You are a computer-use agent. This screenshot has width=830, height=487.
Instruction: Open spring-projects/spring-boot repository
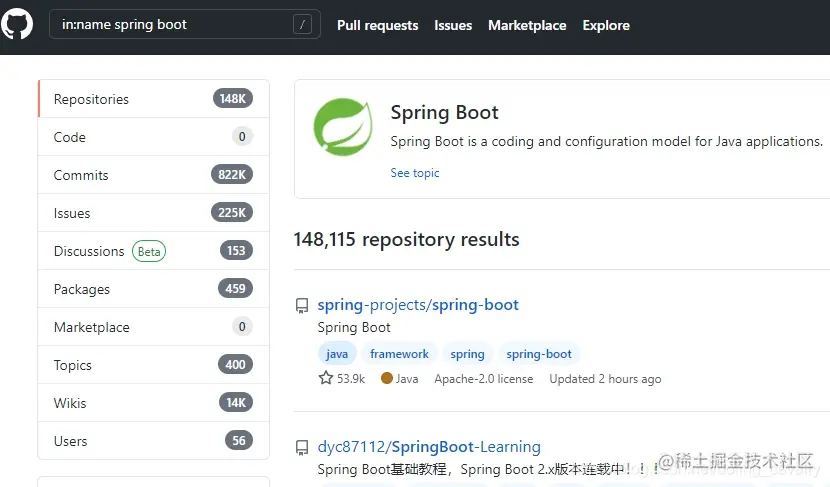418,305
